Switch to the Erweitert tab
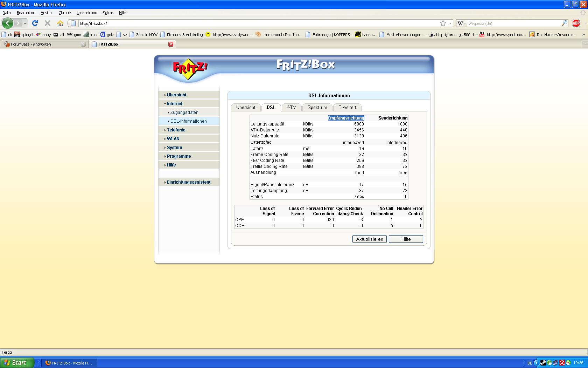Screen dimensions: 588x368 click(347, 107)
